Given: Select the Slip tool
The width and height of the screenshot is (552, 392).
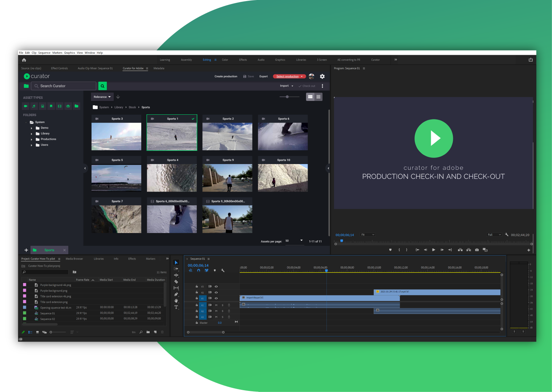Looking at the screenshot, I should pyautogui.click(x=176, y=288).
